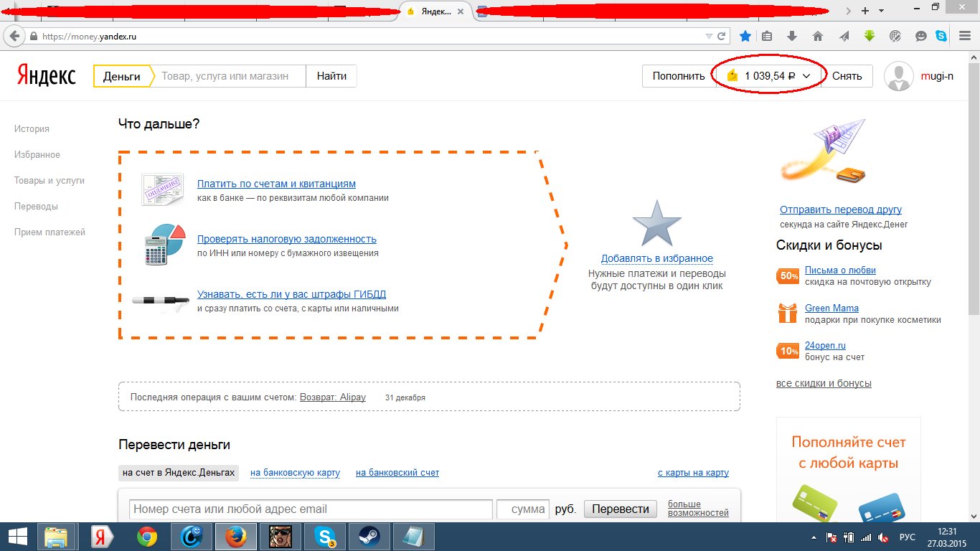Click the grey favorites star icon

point(656,224)
